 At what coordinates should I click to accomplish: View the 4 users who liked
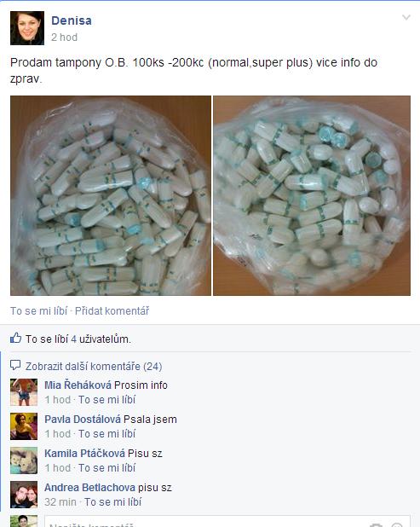pos(73,339)
